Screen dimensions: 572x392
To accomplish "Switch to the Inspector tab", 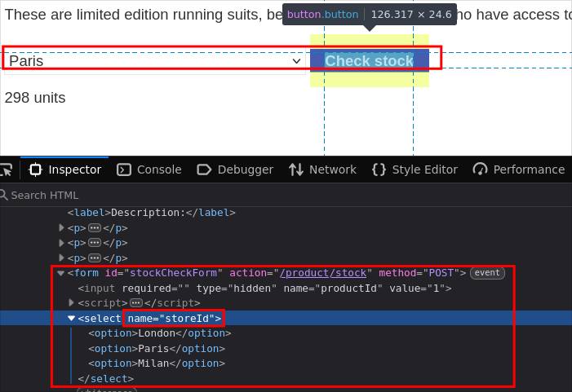I will coord(65,170).
